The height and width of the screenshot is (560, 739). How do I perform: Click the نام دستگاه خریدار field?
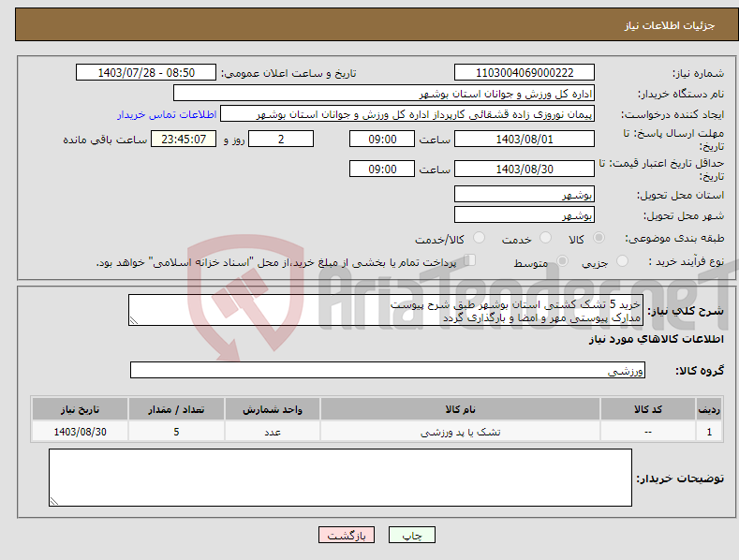click(384, 94)
